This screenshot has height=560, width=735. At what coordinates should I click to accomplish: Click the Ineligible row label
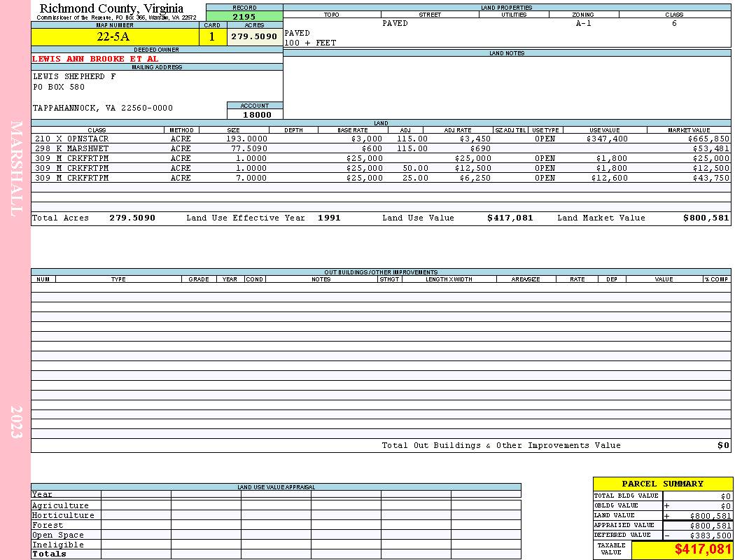click(x=57, y=545)
